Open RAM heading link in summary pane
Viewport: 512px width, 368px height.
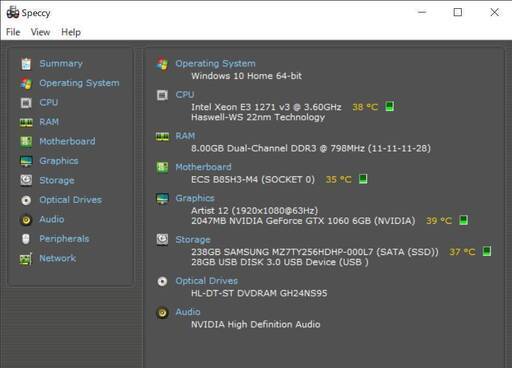click(185, 136)
